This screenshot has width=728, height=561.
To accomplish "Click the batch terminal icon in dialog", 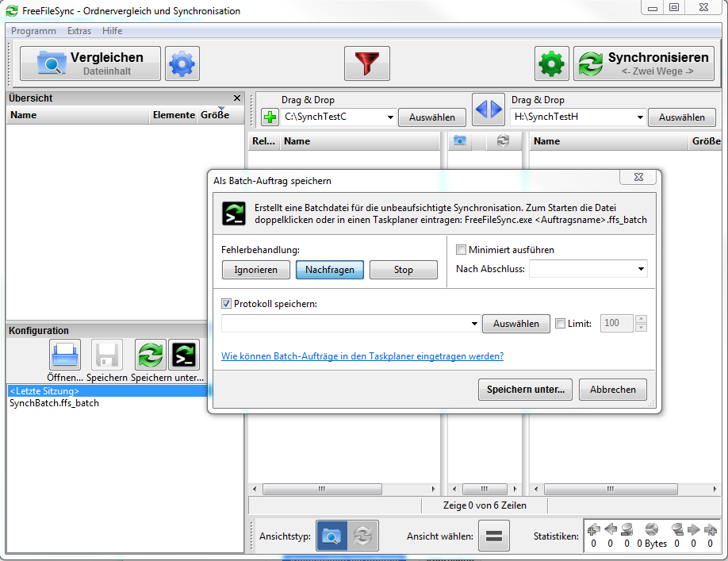I will point(233,213).
